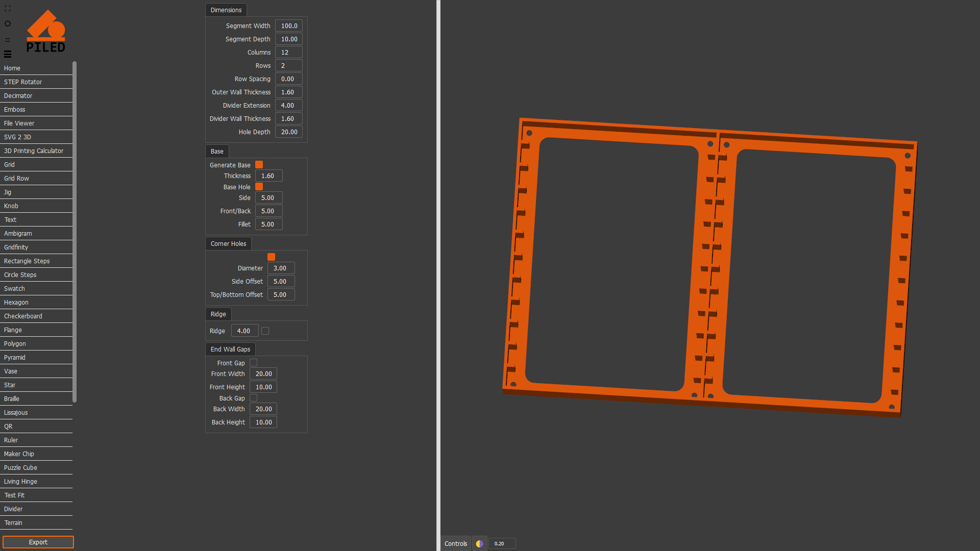Toggle fullscreen with the top-left expand icon

pyautogui.click(x=8, y=8)
